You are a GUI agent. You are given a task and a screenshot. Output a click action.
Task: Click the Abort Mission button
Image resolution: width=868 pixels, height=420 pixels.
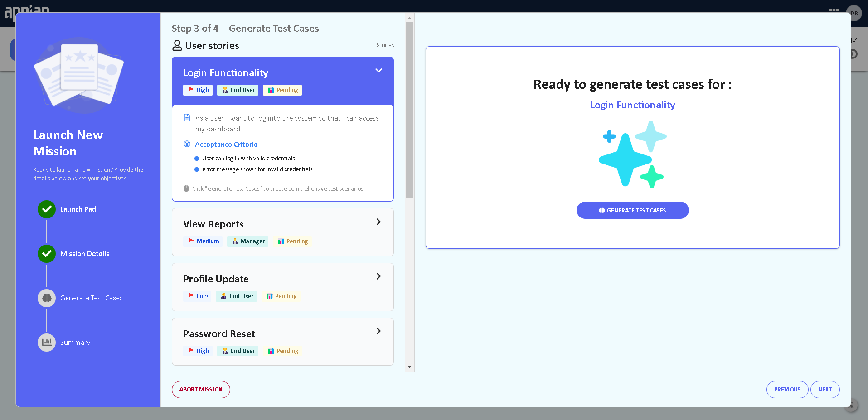pos(201,390)
